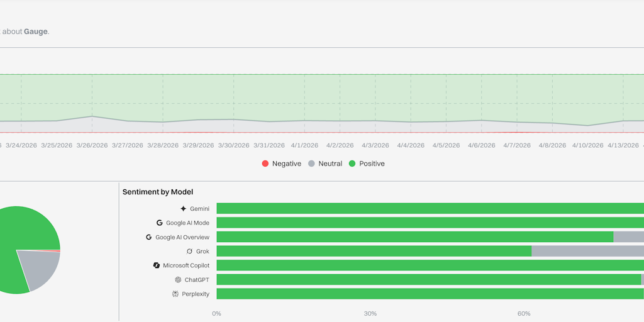The width and height of the screenshot is (644, 322).
Task: Click the Google AI Mode logo icon
Action: (160, 223)
